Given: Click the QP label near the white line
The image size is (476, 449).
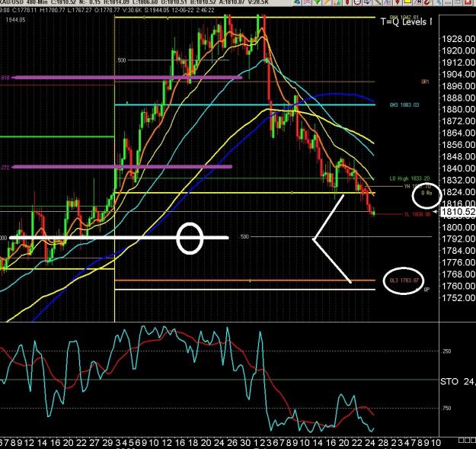Looking at the screenshot, I should [426, 290].
